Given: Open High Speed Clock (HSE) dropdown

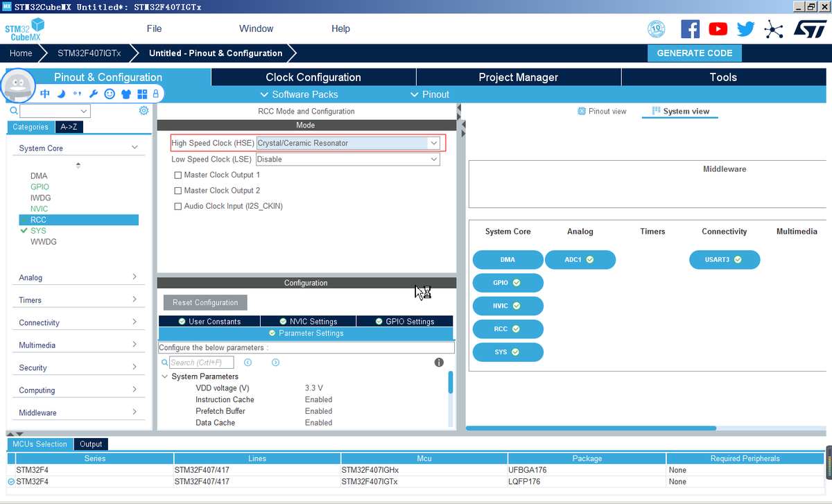Looking at the screenshot, I should tap(348, 143).
